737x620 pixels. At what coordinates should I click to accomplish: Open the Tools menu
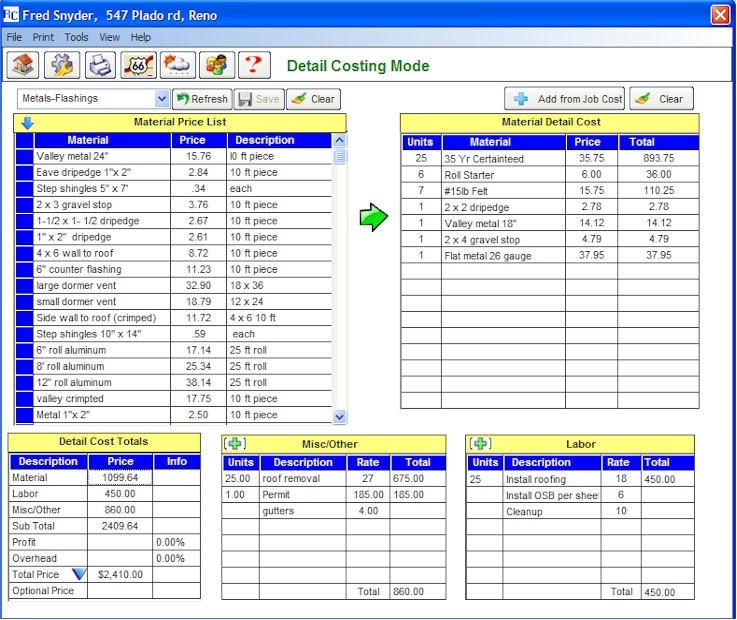pyautogui.click(x=76, y=37)
